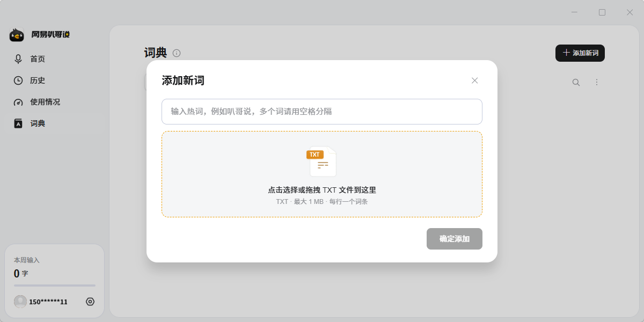The width and height of the screenshot is (644, 322).
Task: Click the 添加新词 button at top right
Action: pyautogui.click(x=580, y=53)
